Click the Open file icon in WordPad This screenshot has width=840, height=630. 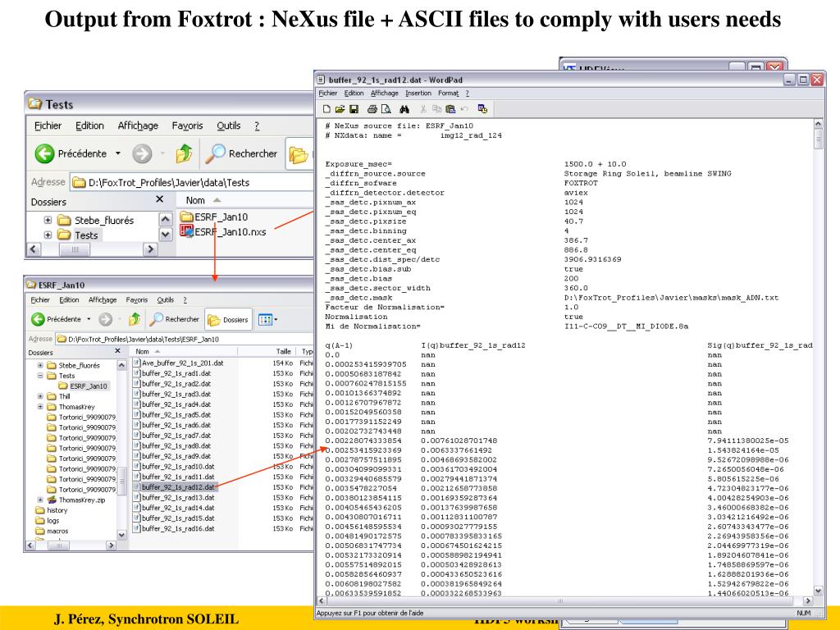point(340,109)
